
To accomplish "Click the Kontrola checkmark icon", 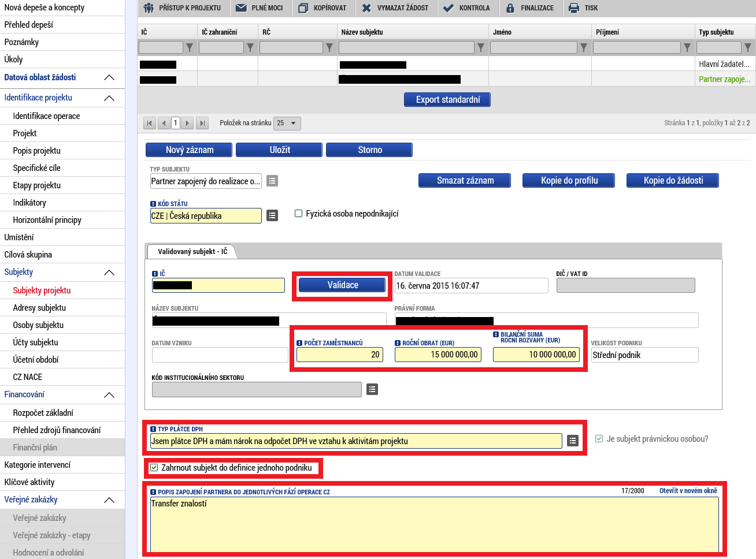I will point(449,8).
